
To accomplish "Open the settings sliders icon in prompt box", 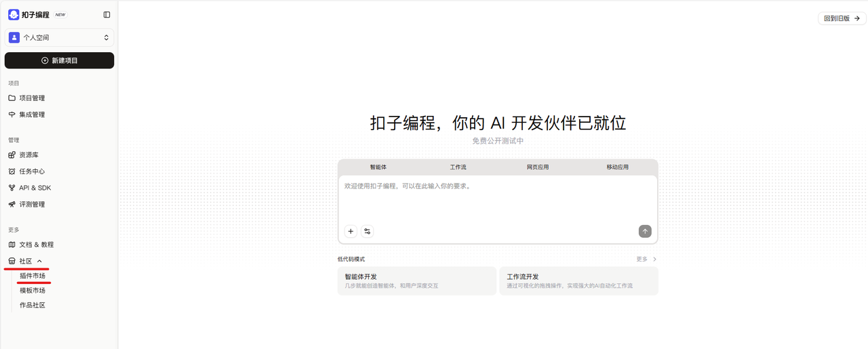I will (368, 231).
